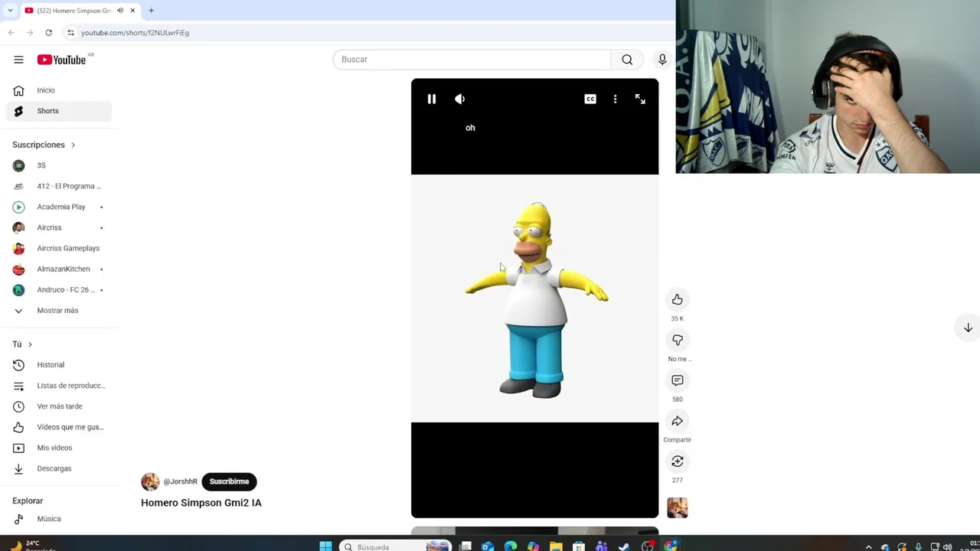The height and width of the screenshot is (551, 980).
Task: Go to Inicio in sidebar
Action: (60, 90)
